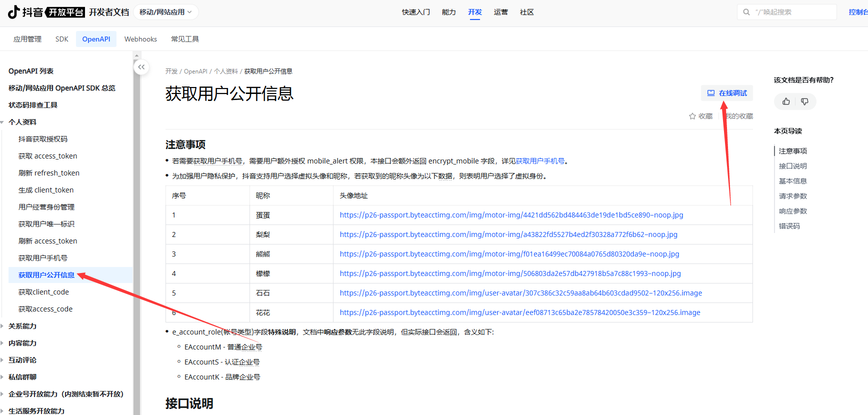Viewport: 868px width, 415px height.
Task: Expand the 生活服务开放能力 section
Action: click(2, 411)
